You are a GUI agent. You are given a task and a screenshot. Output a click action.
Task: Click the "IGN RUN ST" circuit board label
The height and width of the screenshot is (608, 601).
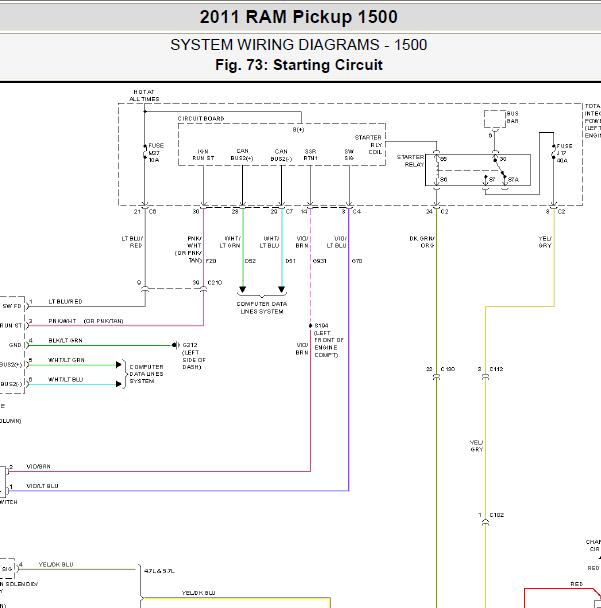(x=203, y=155)
